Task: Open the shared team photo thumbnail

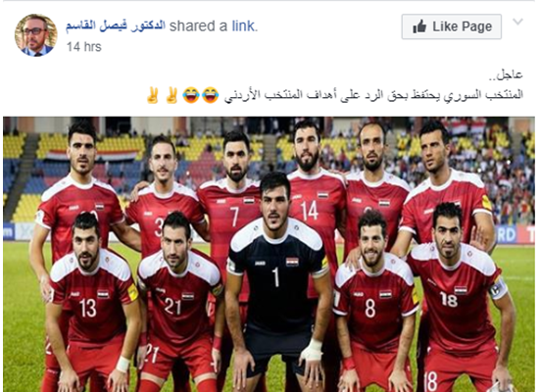Action: point(269,254)
